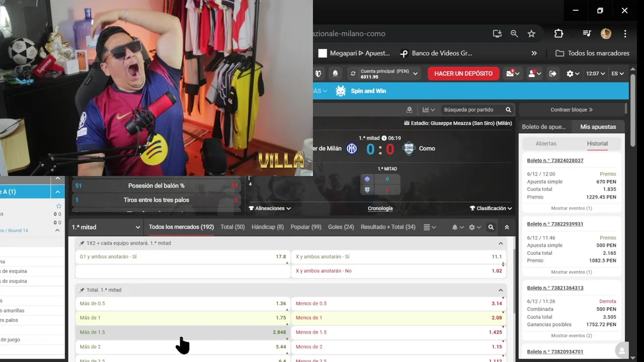Open the markets settings gear dropdown
Screen dimensions: 644x362
pyautogui.click(x=474, y=227)
